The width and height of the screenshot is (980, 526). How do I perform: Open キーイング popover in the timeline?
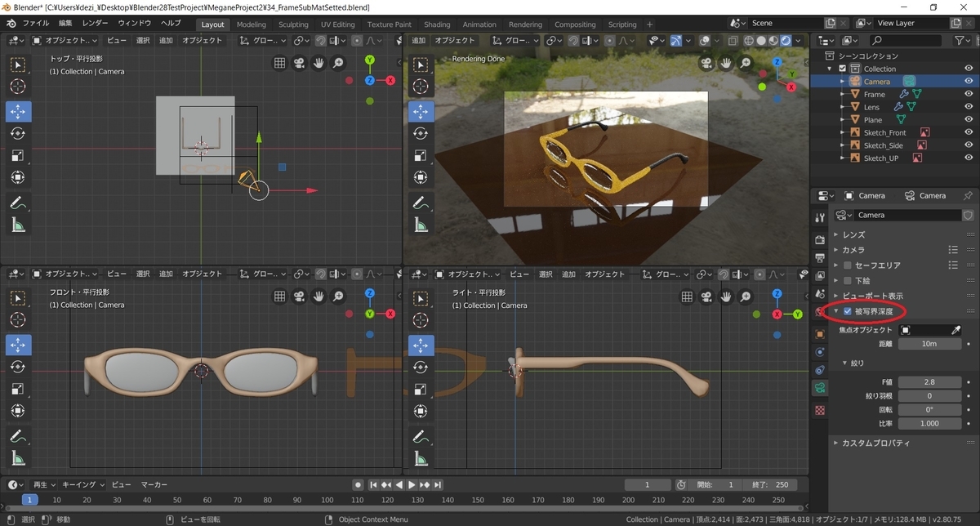(82, 484)
